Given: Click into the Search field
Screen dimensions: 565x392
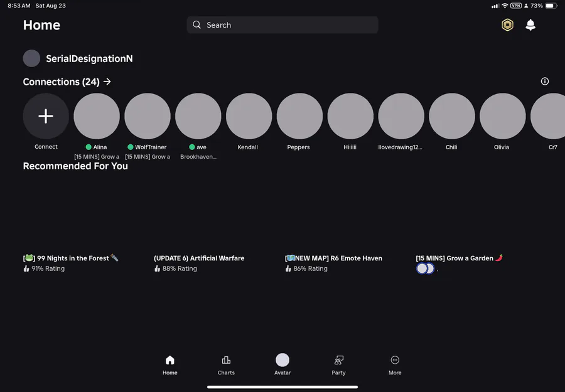Looking at the screenshot, I should tap(282, 25).
